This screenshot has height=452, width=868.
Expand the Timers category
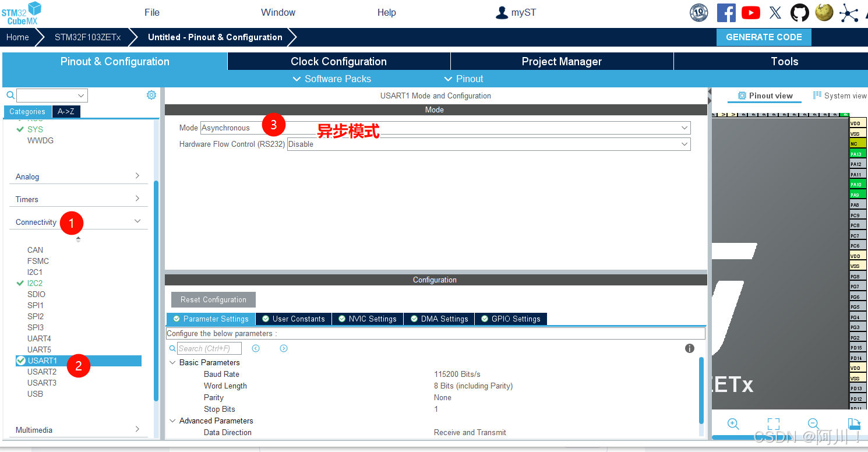tap(78, 199)
